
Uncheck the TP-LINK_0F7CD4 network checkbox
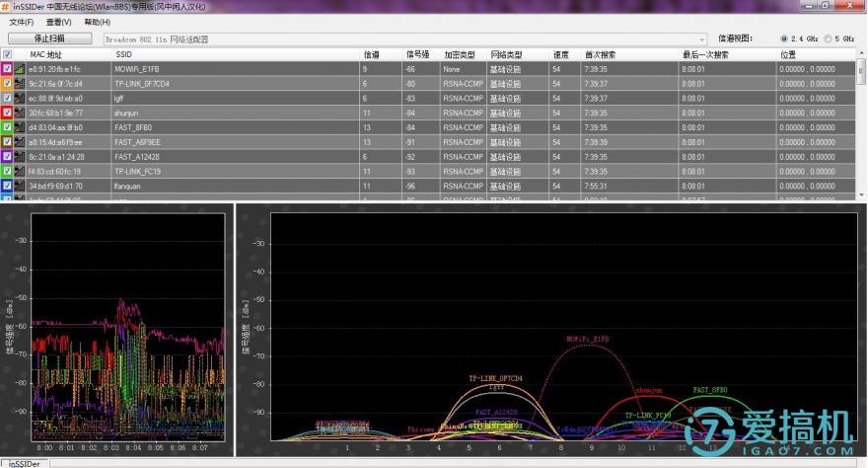tap(7, 83)
